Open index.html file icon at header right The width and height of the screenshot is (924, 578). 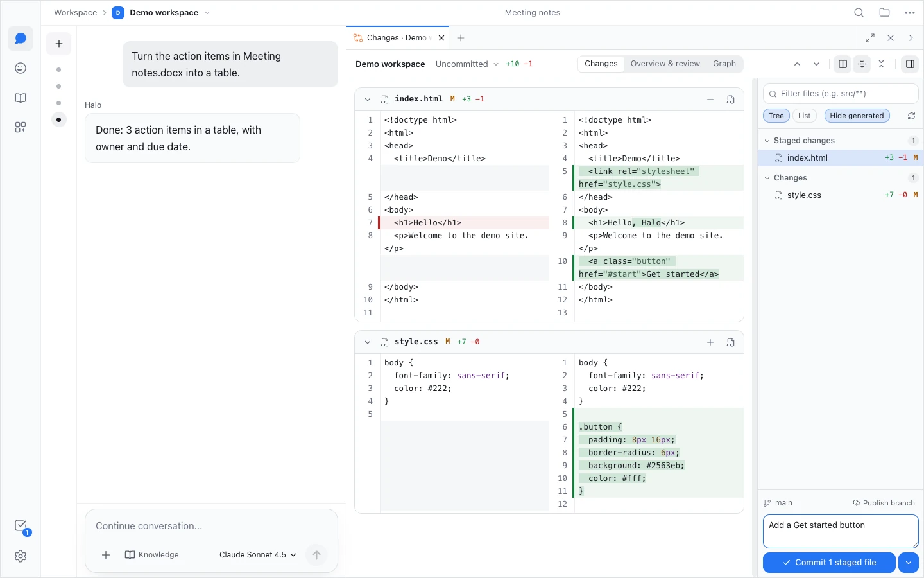coord(731,100)
